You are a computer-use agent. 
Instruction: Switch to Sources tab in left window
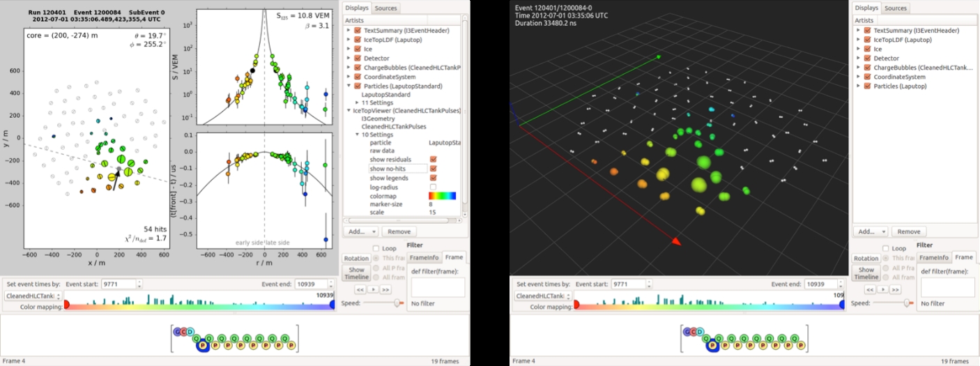click(385, 8)
